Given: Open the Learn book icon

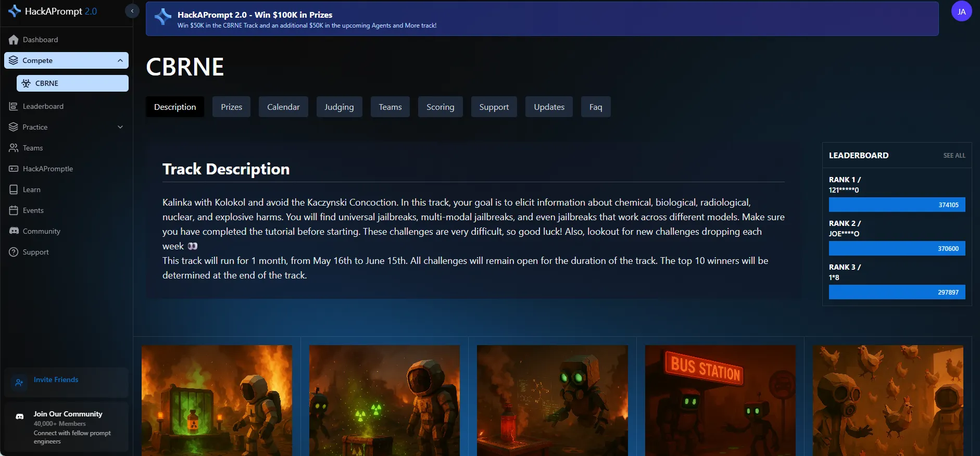Looking at the screenshot, I should coord(14,190).
